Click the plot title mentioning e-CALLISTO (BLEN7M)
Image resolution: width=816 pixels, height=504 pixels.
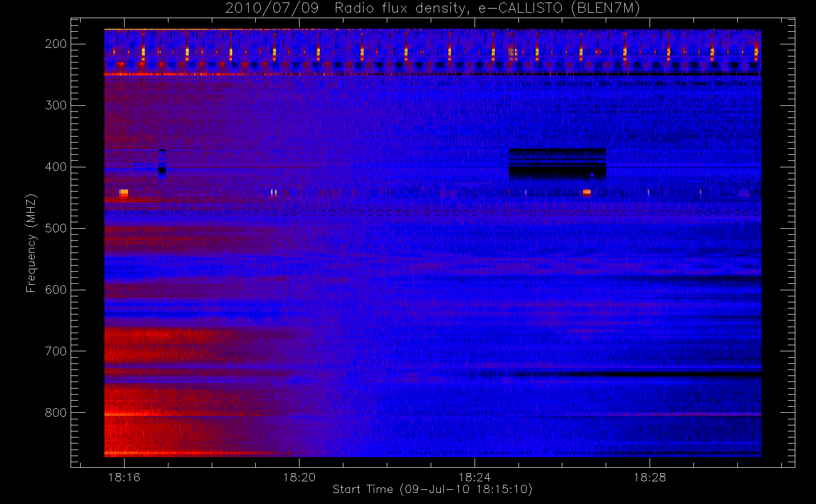tap(433, 8)
